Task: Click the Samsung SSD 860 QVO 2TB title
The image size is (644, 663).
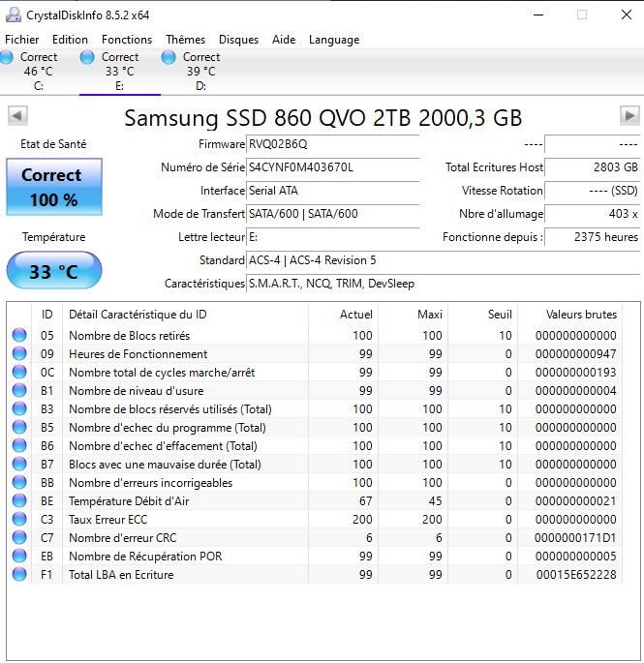Action: click(323, 117)
